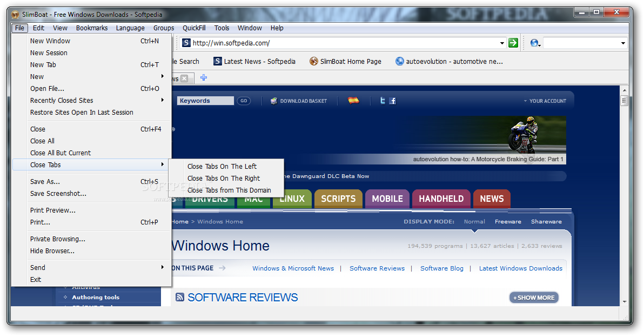Open the Groups menu
This screenshot has width=644, height=336.
tap(164, 28)
